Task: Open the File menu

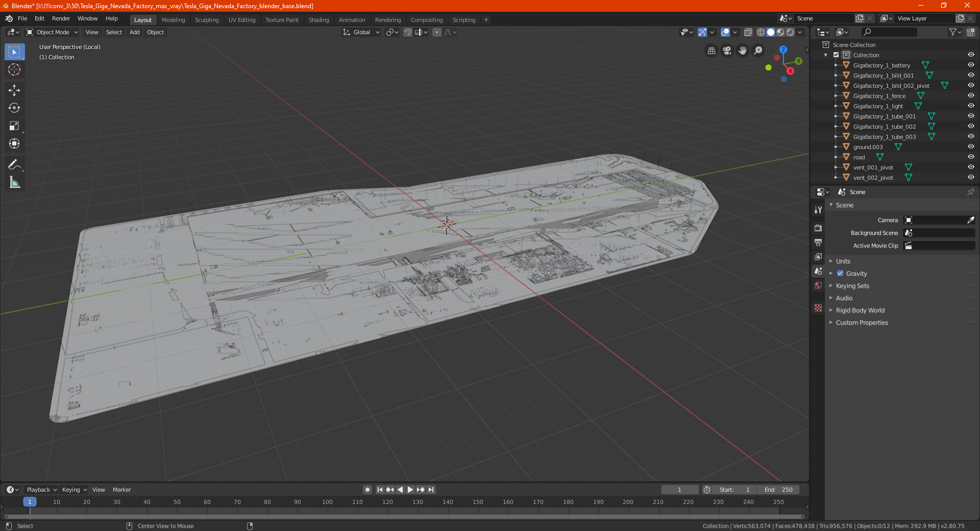Action: click(x=22, y=18)
